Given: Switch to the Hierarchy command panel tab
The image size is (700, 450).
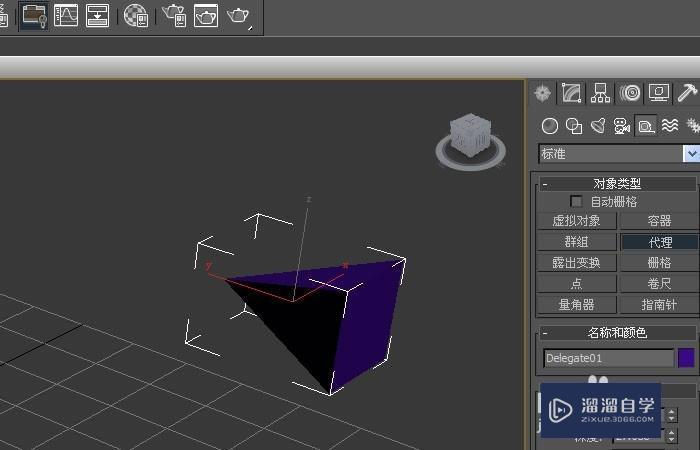Looking at the screenshot, I should point(600,93).
